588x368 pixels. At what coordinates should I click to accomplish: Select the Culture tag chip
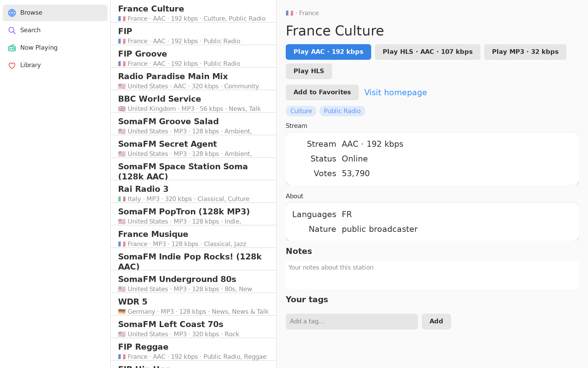(301, 111)
